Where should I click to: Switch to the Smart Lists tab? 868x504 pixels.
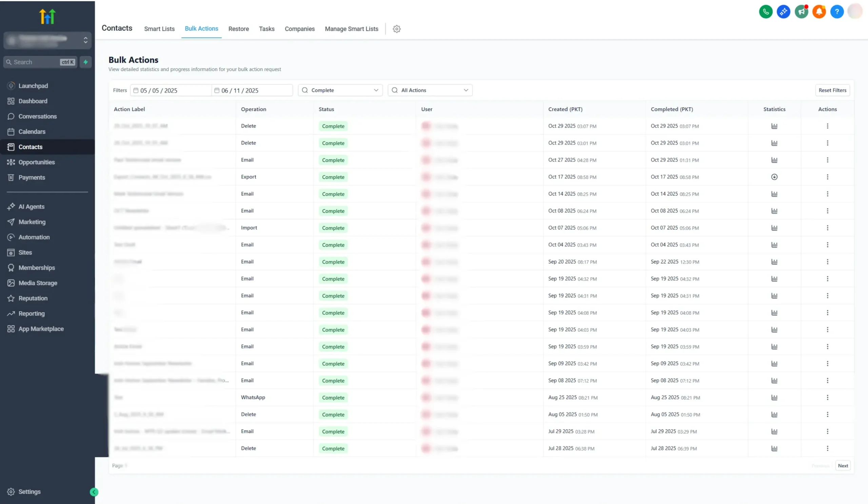159,29
